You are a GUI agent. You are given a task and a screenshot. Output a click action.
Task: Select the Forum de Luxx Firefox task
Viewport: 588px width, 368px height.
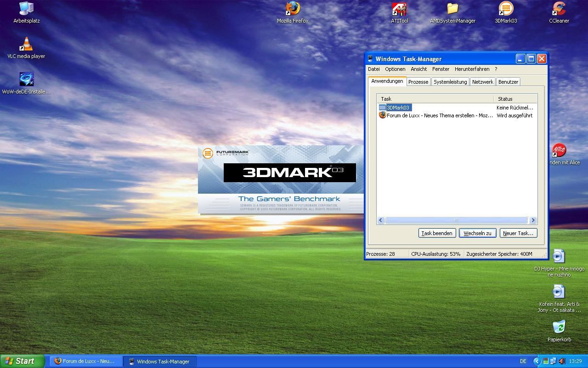point(457,115)
